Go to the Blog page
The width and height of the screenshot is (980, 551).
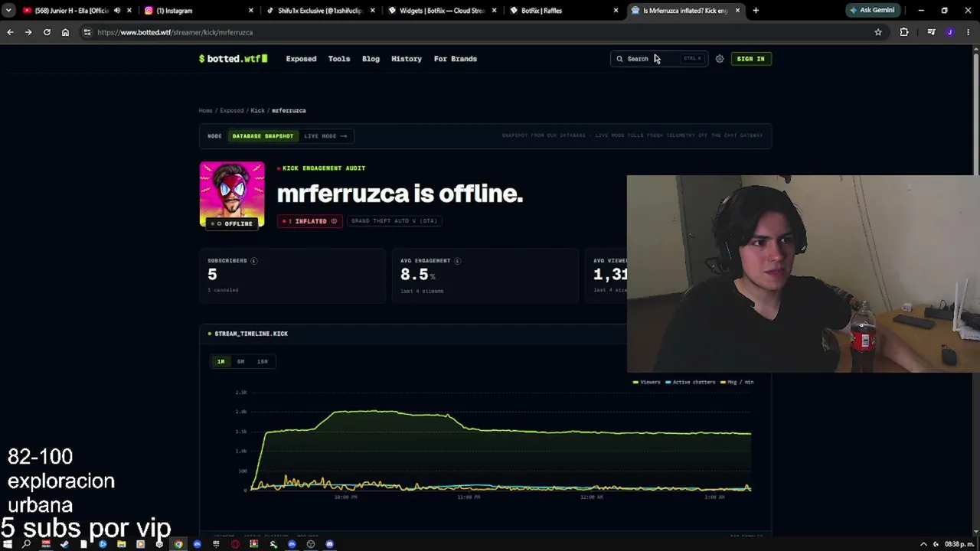pyautogui.click(x=371, y=59)
